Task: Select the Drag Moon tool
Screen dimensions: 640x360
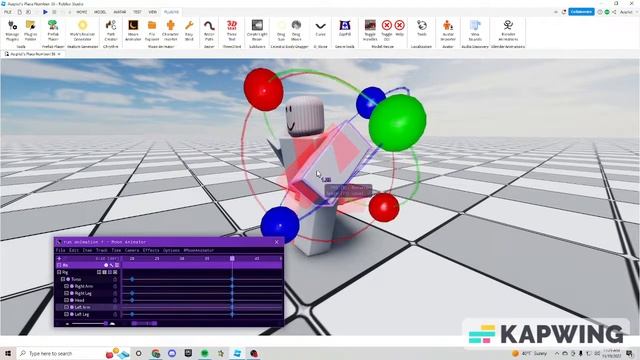Action: [296, 31]
